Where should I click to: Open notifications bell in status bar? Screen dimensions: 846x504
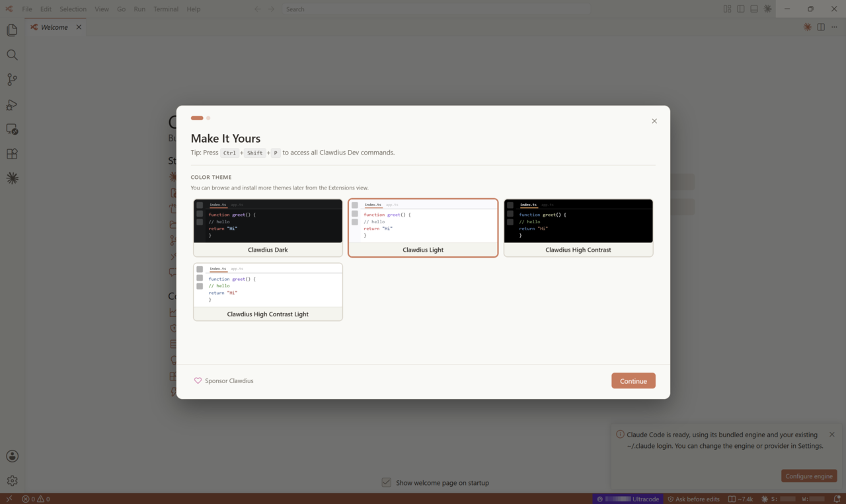(x=837, y=499)
